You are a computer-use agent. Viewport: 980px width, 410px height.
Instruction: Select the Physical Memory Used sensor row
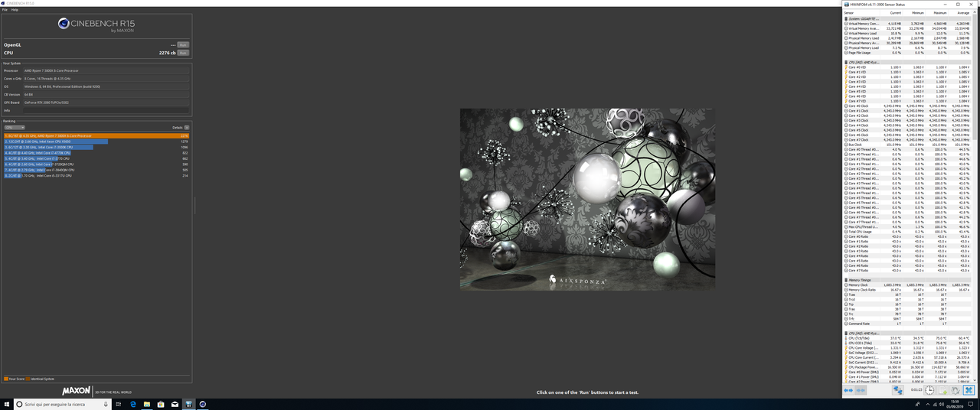[907, 38]
